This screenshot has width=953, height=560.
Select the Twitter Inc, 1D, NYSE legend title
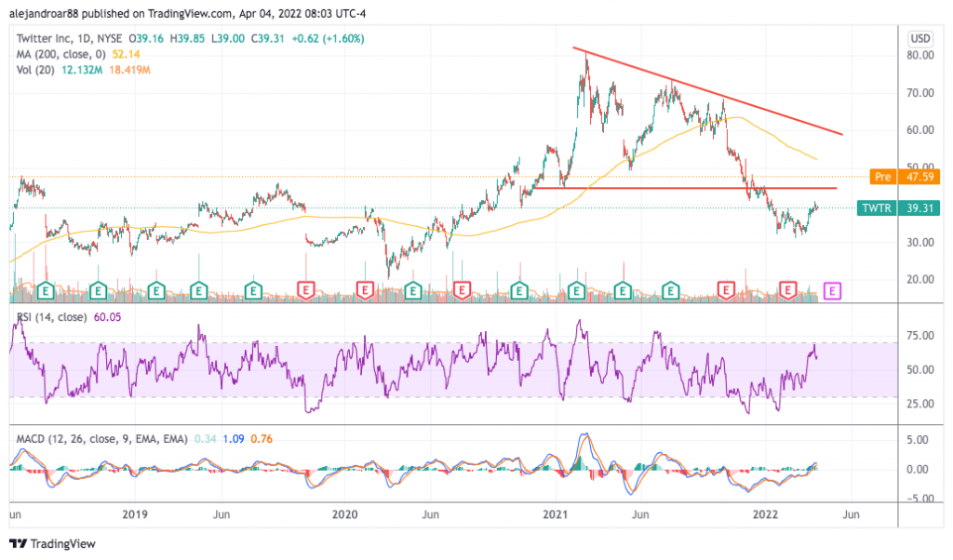[x=69, y=38]
